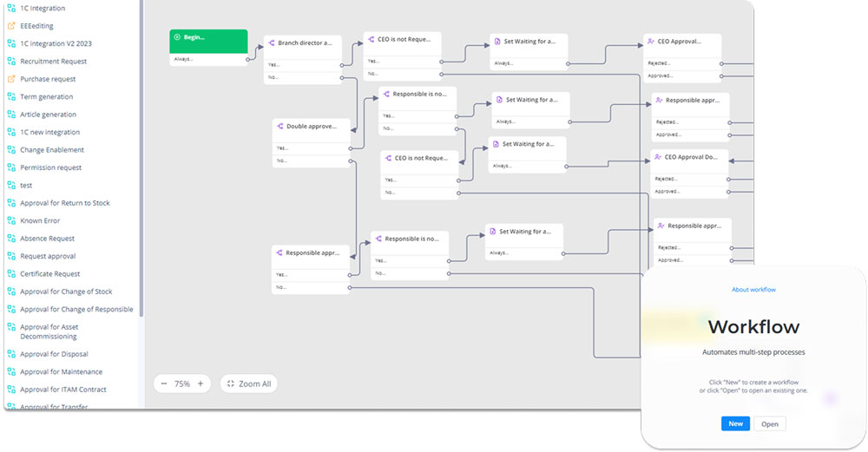Image resolution: width=868 pixels, height=452 pixels.
Task: Click the workflow icon beside Recruitment Request
Action: coord(11,62)
